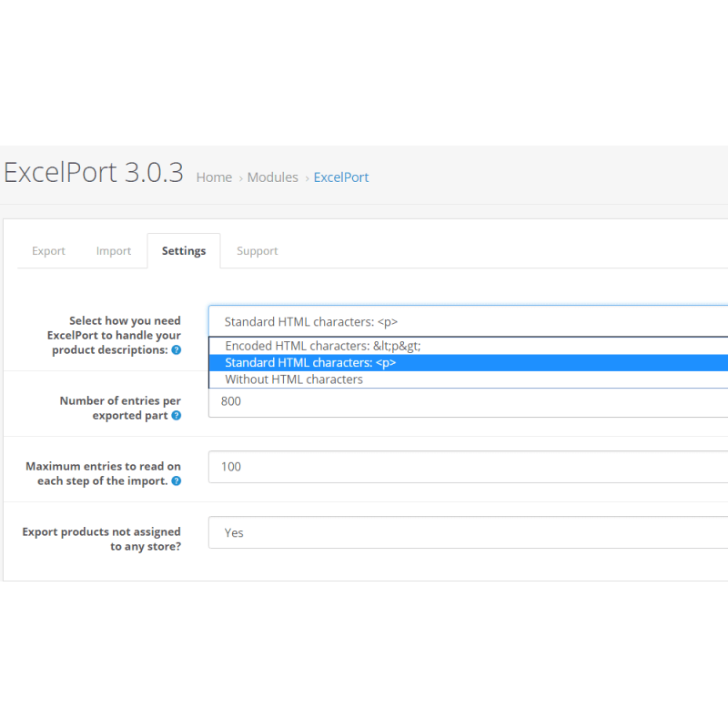The width and height of the screenshot is (728, 728).
Task: Navigate to Home in the breadcrumb
Action: pyautogui.click(x=214, y=177)
